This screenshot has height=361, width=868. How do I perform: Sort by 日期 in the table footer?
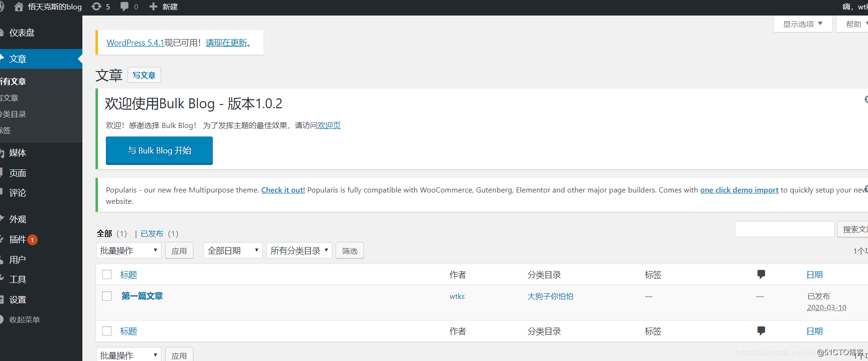pyautogui.click(x=815, y=331)
